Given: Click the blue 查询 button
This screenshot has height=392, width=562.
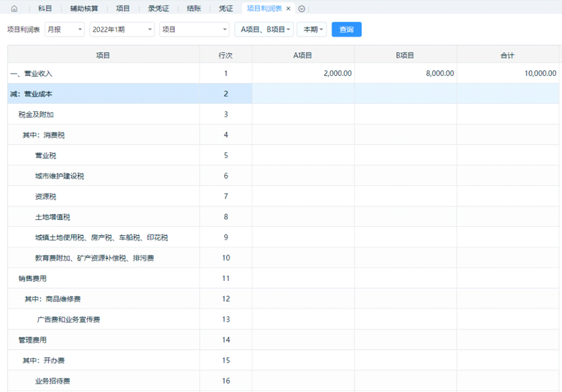Looking at the screenshot, I should pos(346,30).
